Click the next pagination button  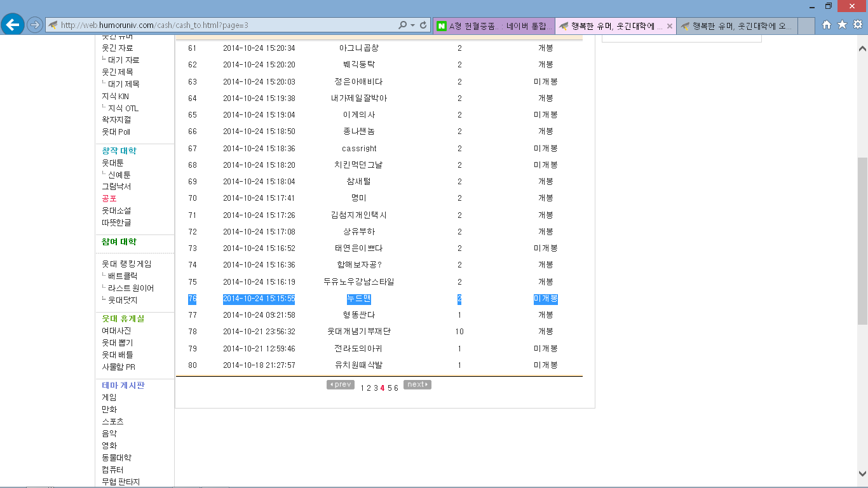[417, 384]
